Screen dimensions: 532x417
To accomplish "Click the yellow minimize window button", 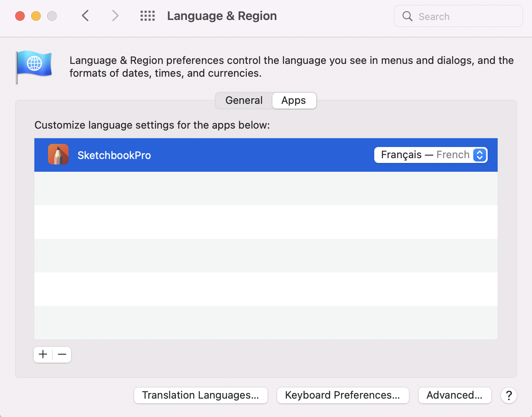I will (x=36, y=16).
